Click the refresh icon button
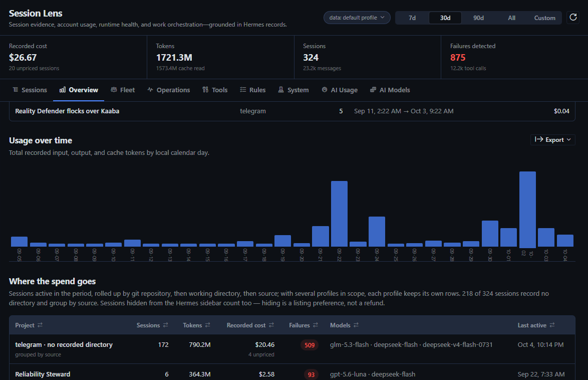 point(573,17)
